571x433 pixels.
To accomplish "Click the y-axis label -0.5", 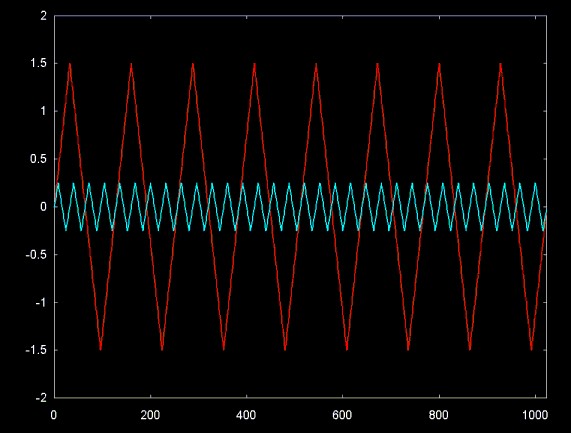I will [x=36, y=255].
